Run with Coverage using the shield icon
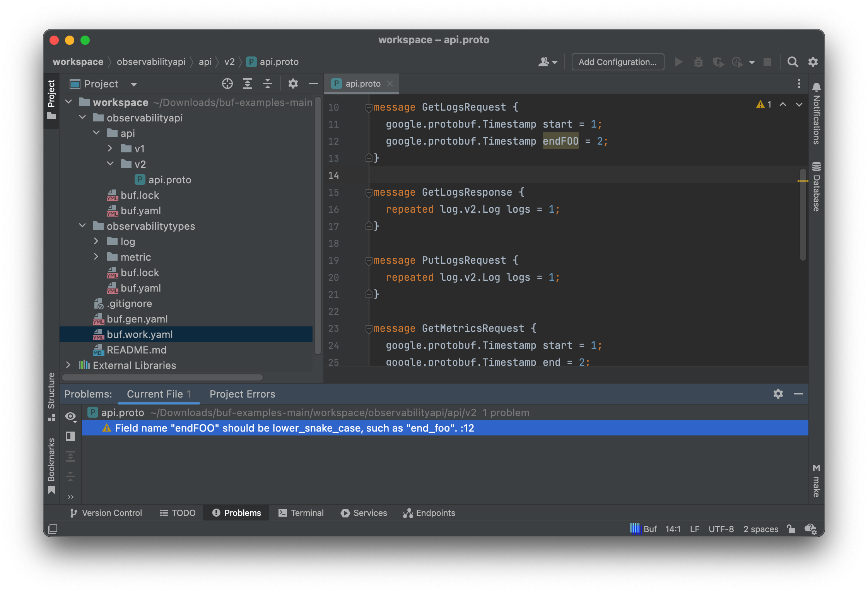 [x=719, y=62]
